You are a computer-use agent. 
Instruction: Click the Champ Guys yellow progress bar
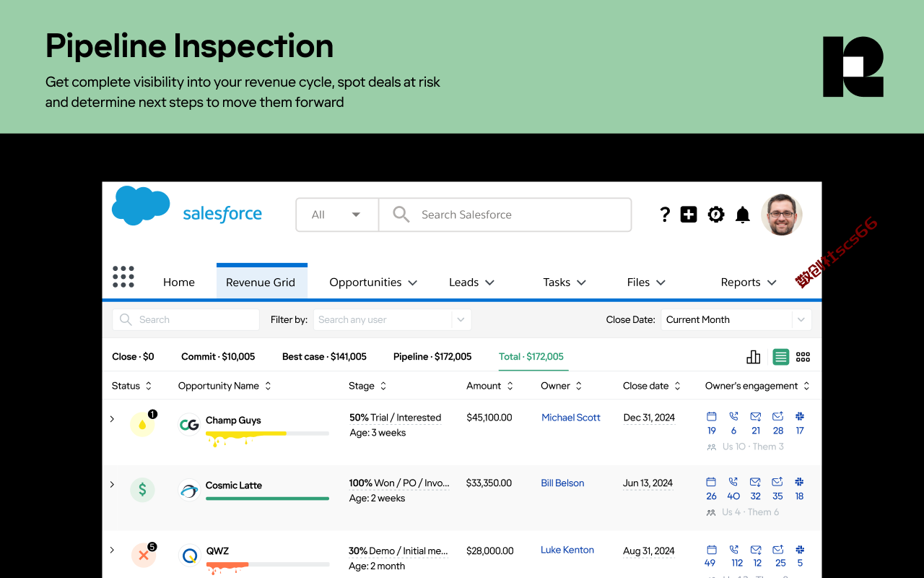point(246,433)
